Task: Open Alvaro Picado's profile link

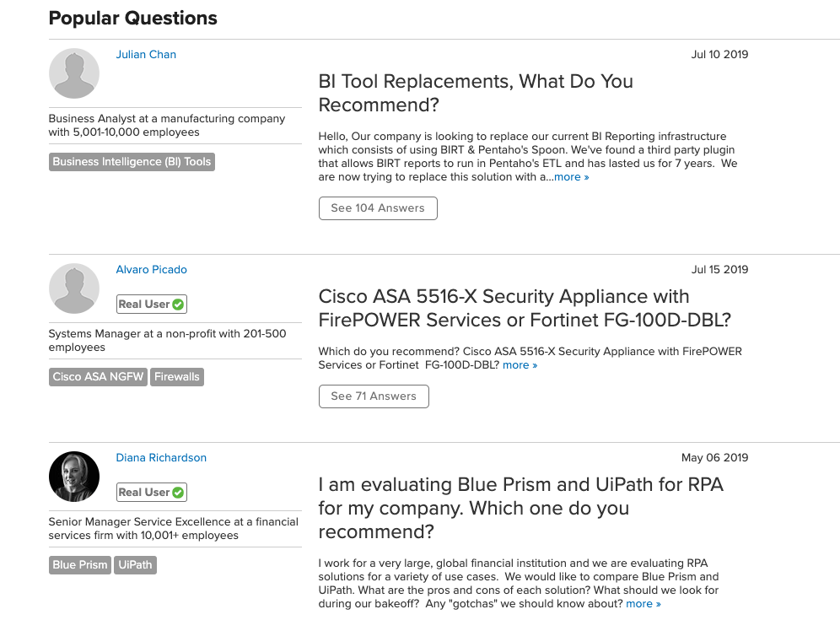Action: [152, 270]
